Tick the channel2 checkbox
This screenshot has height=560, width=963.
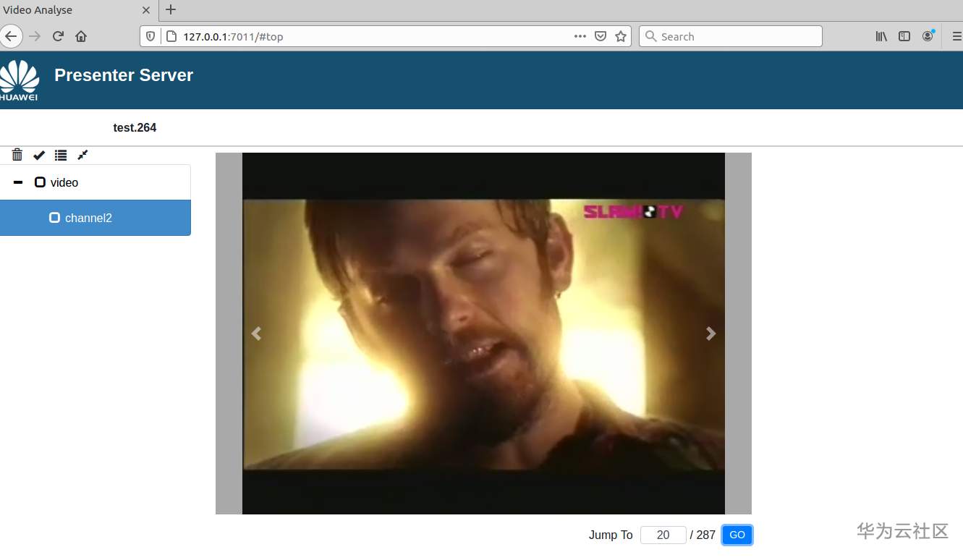click(54, 218)
